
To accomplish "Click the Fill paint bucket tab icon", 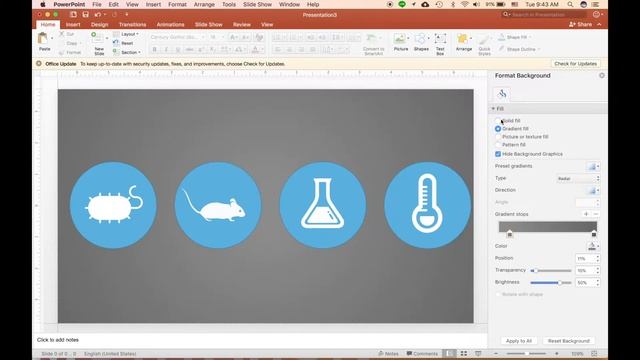I will pyautogui.click(x=502, y=94).
